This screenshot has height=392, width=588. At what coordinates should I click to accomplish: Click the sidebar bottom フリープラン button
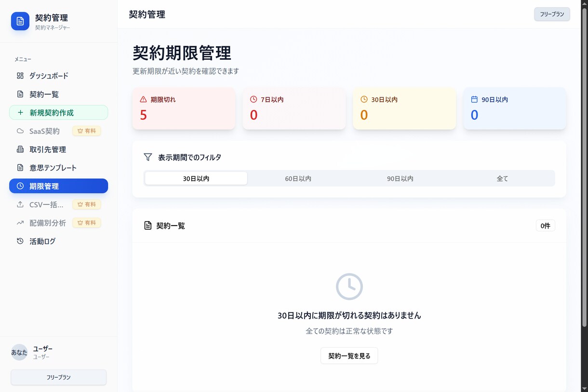tap(58, 378)
